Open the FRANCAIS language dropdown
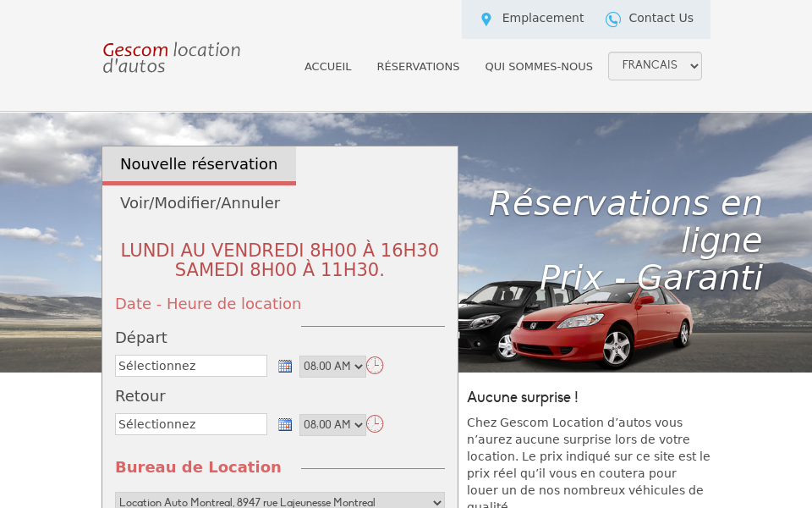 (655, 65)
